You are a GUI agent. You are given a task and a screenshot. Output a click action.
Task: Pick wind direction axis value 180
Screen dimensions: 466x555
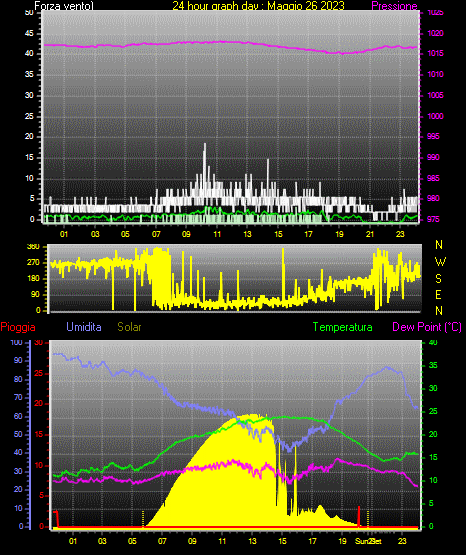[x=33, y=279]
